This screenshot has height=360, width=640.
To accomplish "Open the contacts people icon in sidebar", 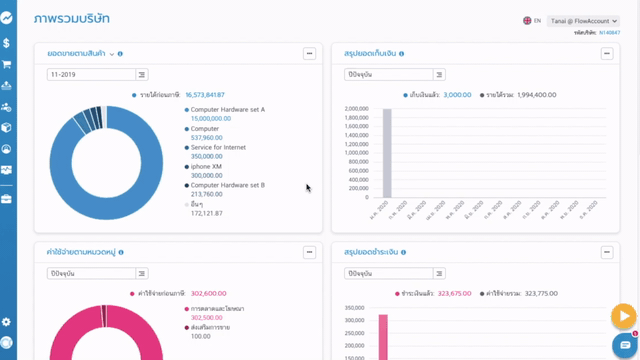I will 7,107.
